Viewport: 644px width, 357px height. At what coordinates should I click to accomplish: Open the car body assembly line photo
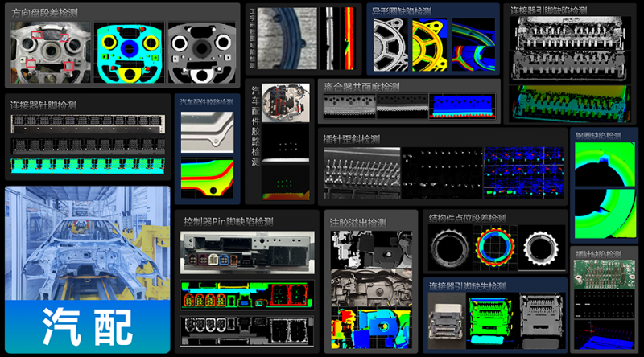click(x=87, y=241)
